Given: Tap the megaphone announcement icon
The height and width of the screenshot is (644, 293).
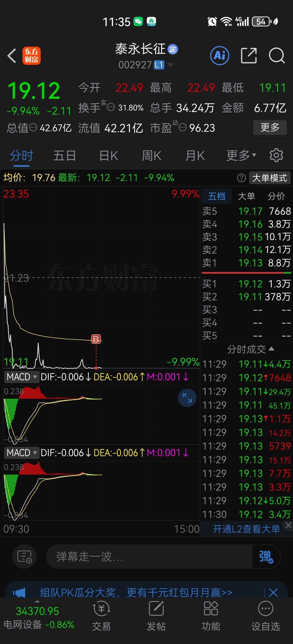Looking at the screenshot, I should 19,593.
